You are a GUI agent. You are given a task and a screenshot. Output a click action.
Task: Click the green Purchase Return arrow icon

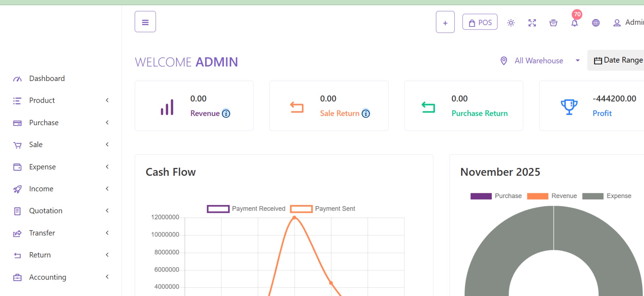coord(428,107)
